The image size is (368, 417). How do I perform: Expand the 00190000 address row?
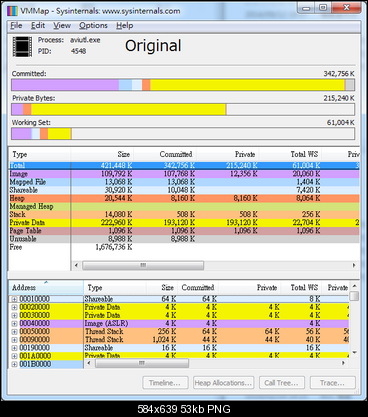(14, 348)
